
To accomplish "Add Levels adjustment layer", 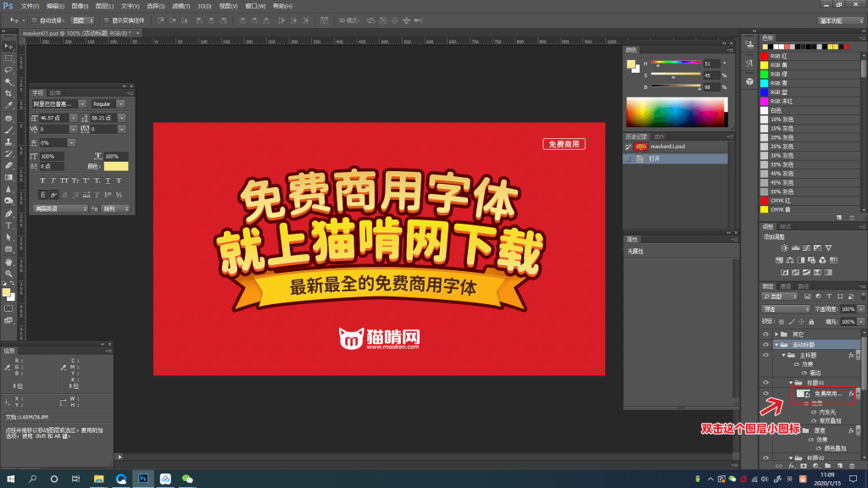I will (x=795, y=248).
